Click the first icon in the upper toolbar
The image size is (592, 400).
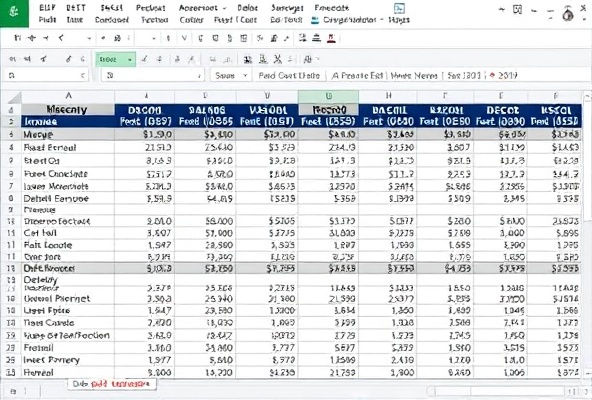point(17,37)
